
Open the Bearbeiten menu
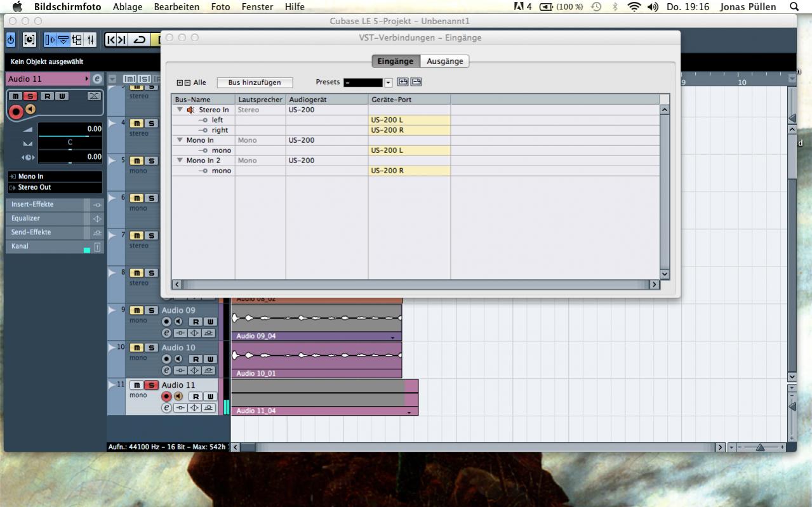[x=176, y=7]
